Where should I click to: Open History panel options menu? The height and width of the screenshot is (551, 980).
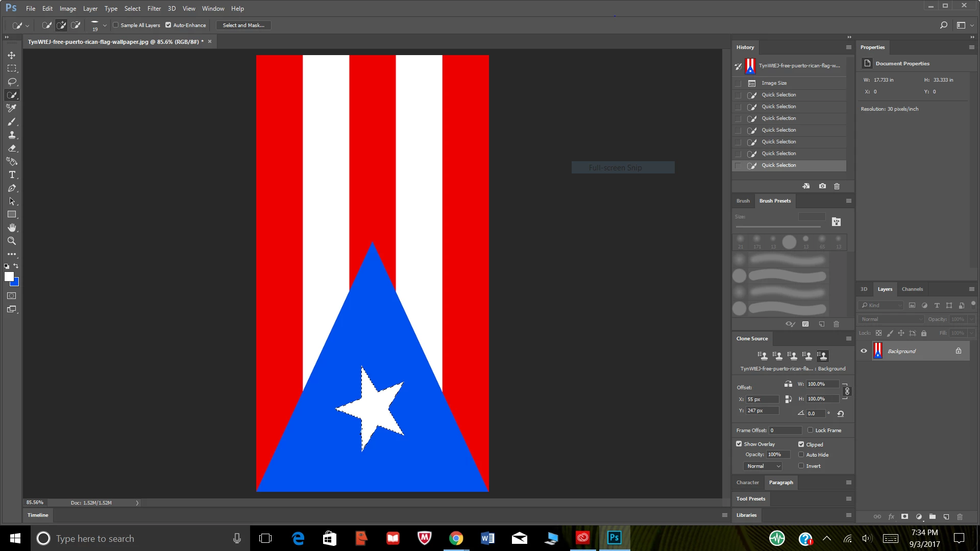(x=849, y=47)
